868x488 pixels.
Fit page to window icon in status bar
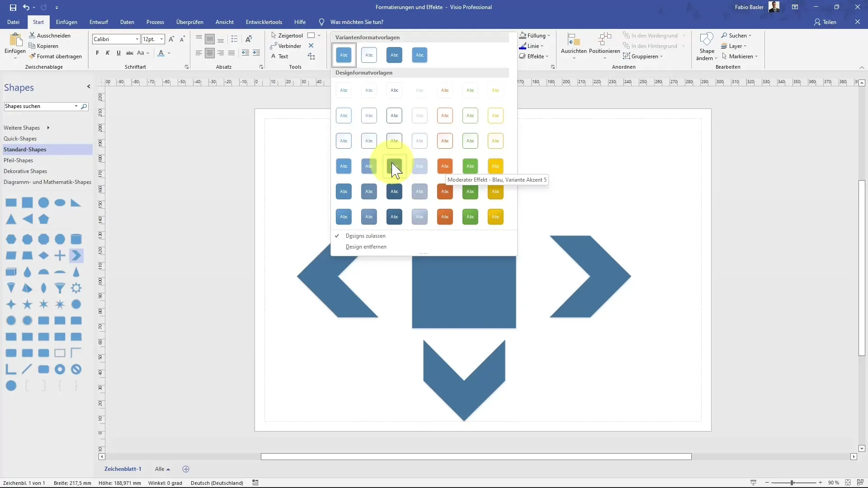tap(848, 483)
